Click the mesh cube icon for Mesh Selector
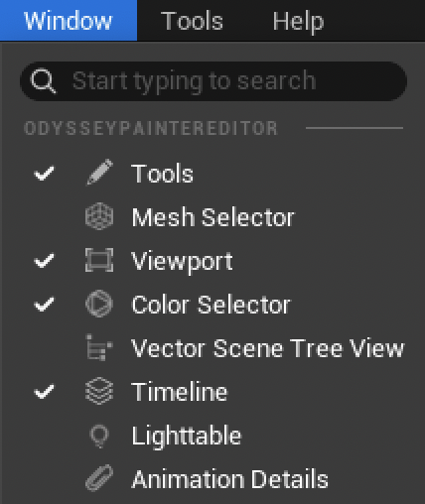The width and height of the screenshot is (425, 504). [99, 216]
